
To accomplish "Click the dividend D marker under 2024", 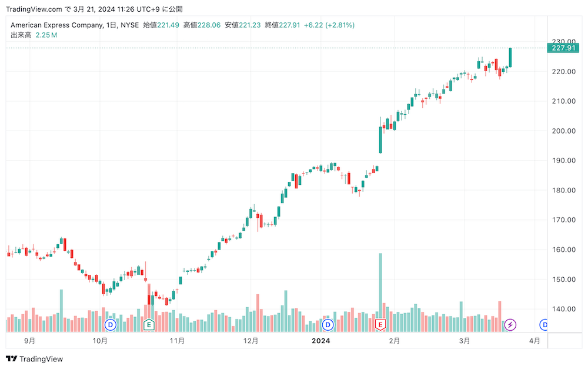I will (x=328, y=325).
